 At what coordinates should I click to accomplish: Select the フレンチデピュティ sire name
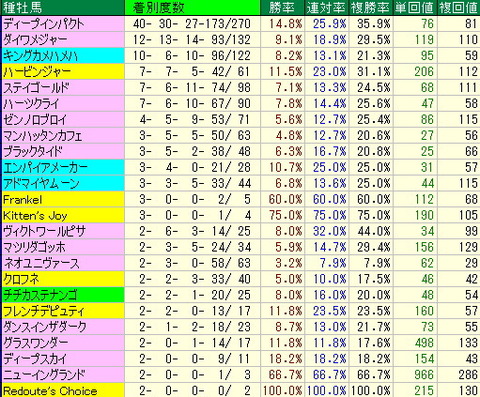[x=44, y=311]
